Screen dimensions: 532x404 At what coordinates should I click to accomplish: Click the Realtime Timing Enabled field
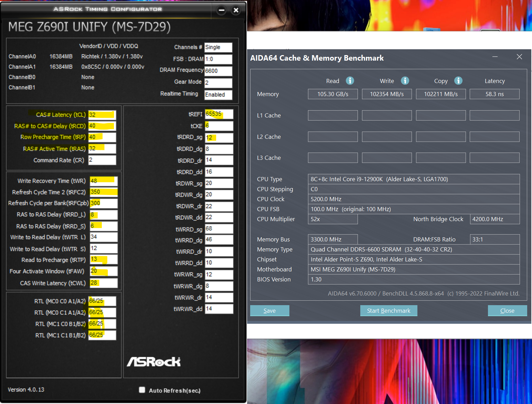tap(219, 95)
